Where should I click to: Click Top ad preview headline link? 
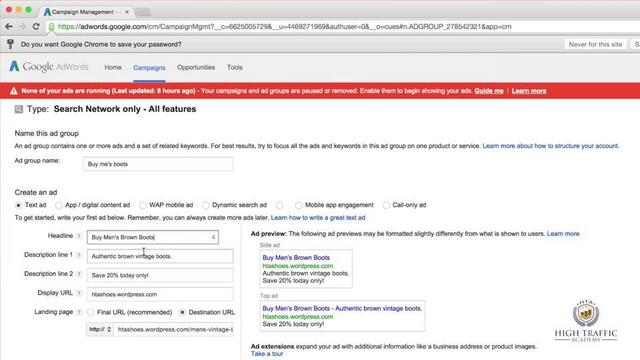tap(342, 309)
